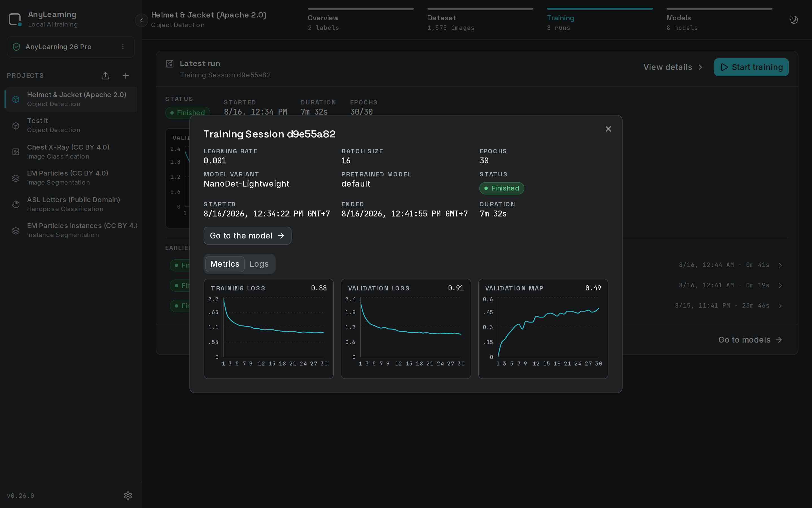
Task: Click the Validation mAP chart
Action: pos(543,329)
